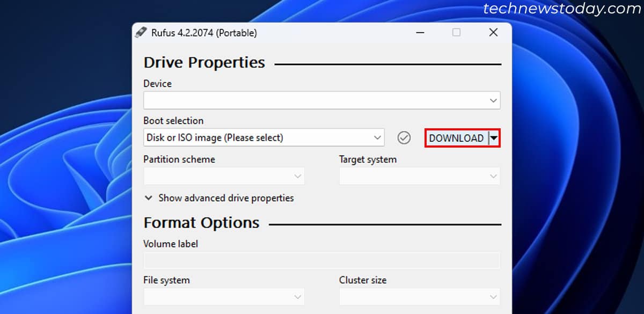This screenshot has height=314, width=644.
Task: Click the Rufus 4.2.2074 (Portable) title text
Action: [x=205, y=33]
